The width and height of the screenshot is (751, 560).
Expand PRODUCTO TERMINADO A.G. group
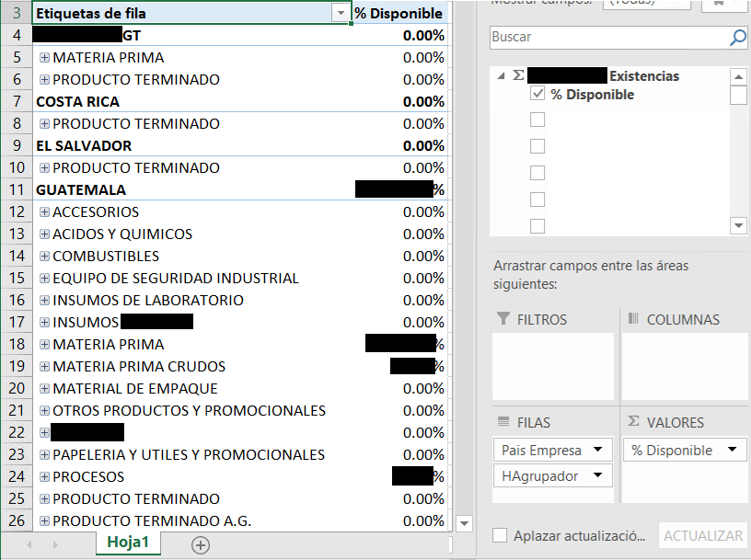(44, 520)
